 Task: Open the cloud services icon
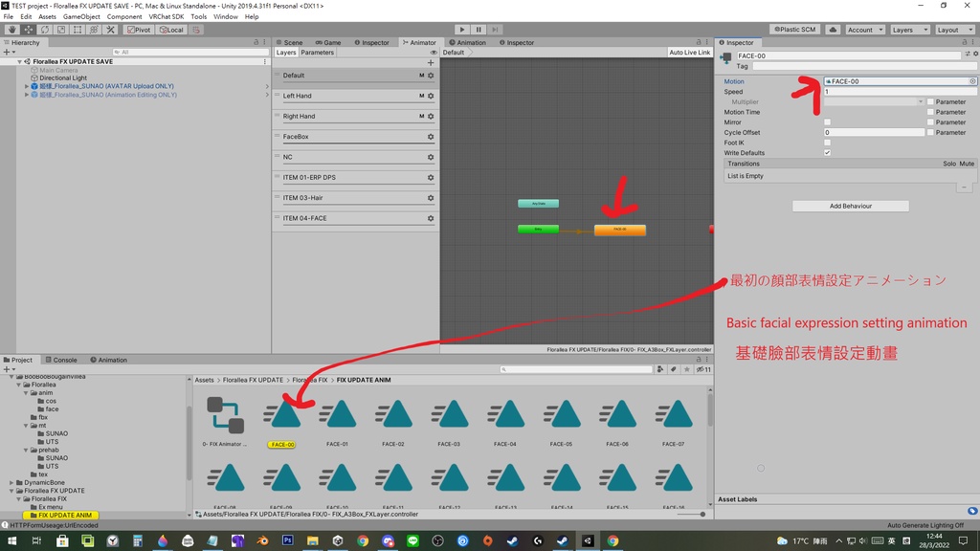tap(833, 30)
